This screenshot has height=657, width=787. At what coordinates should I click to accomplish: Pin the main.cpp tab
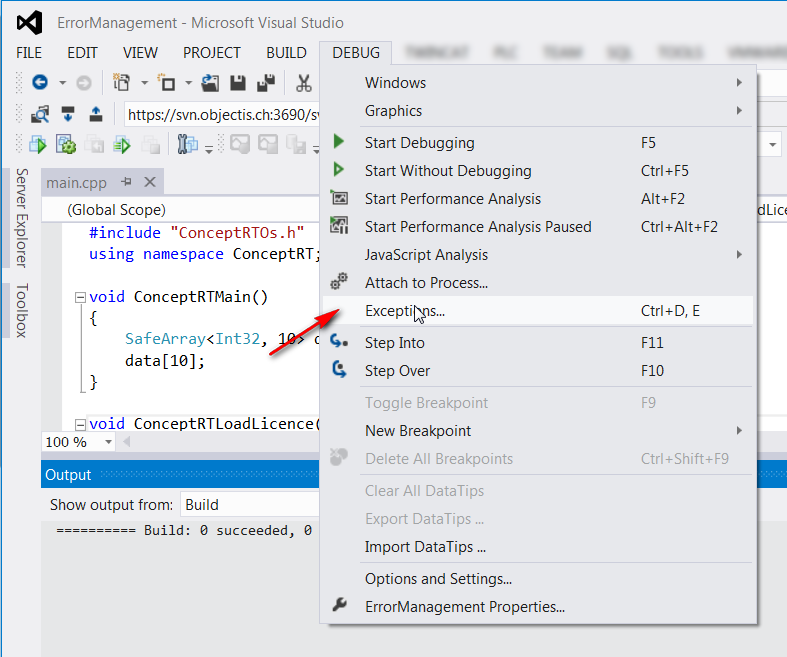tap(126, 182)
